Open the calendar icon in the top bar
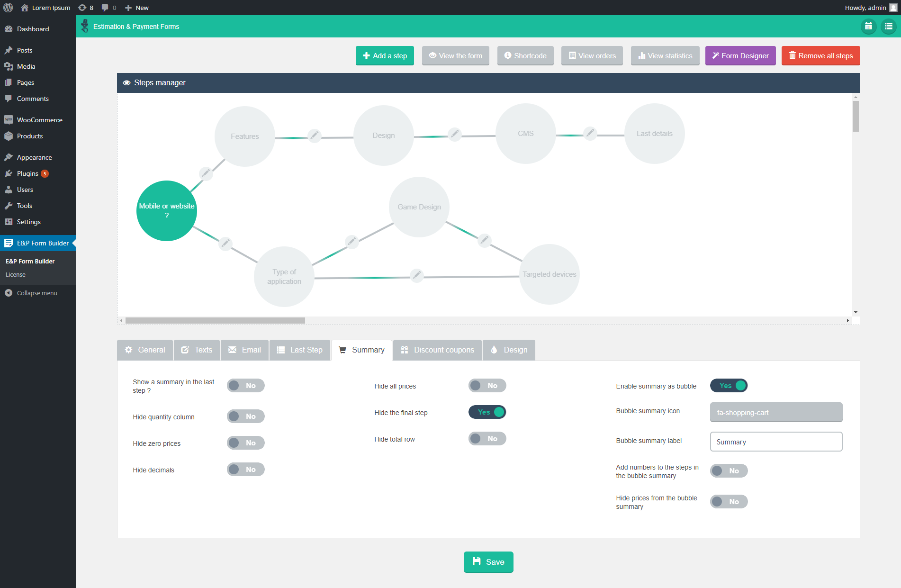Image resolution: width=901 pixels, height=588 pixels. (868, 27)
